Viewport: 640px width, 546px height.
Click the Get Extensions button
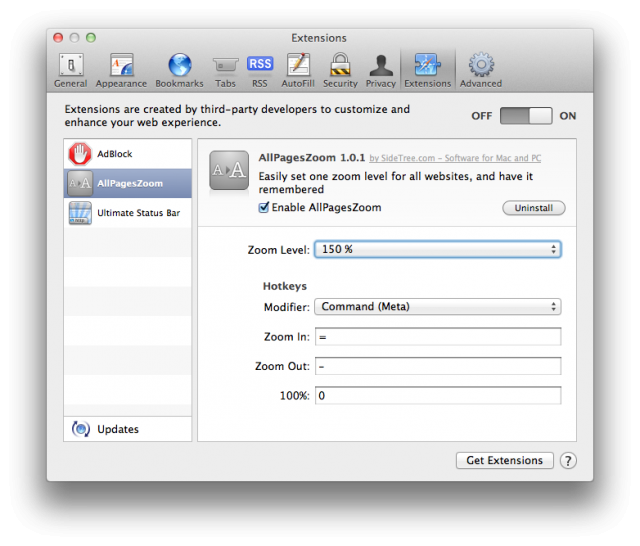504,460
